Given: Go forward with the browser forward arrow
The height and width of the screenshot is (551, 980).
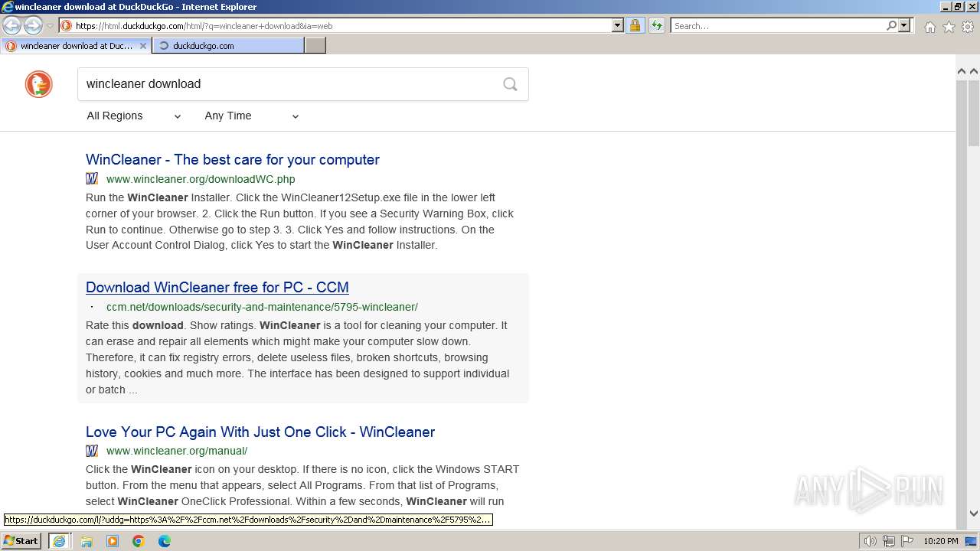Looking at the screenshot, I should pyautogui.click(x=33, y=25).
